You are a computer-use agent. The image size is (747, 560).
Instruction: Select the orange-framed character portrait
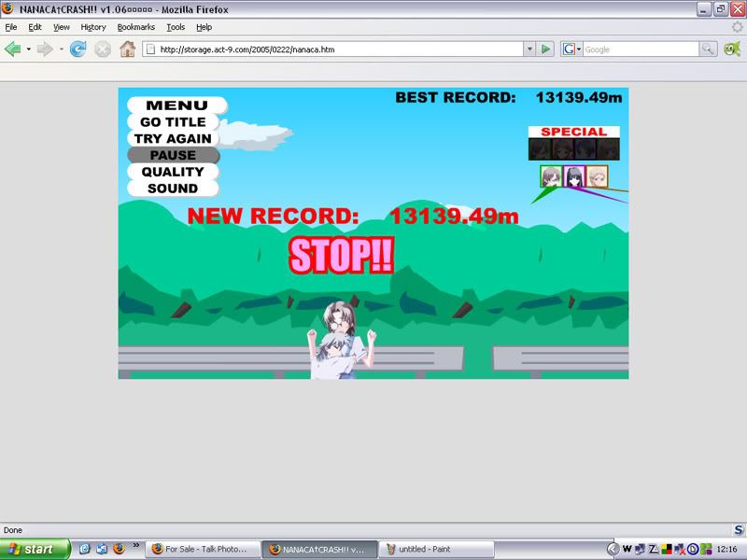597,176
